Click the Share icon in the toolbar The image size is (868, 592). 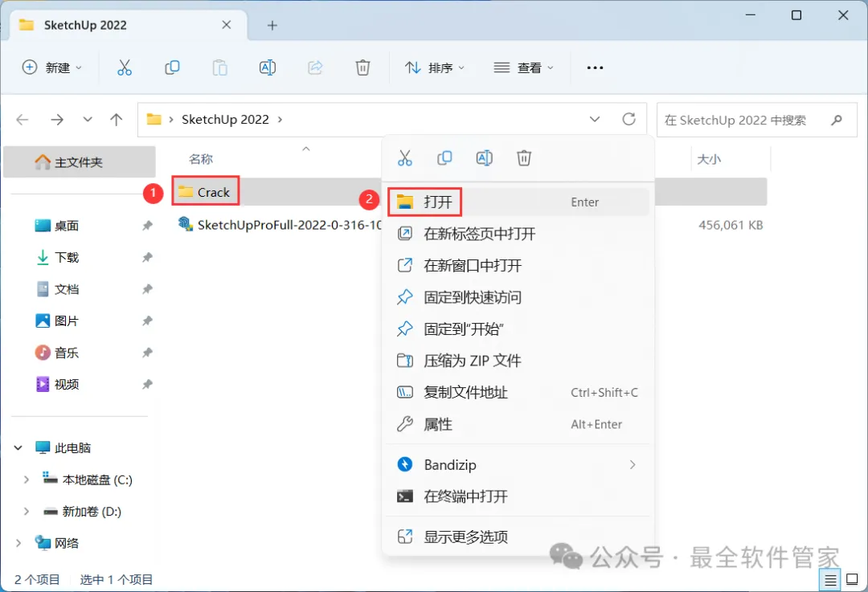coord(315,67)
